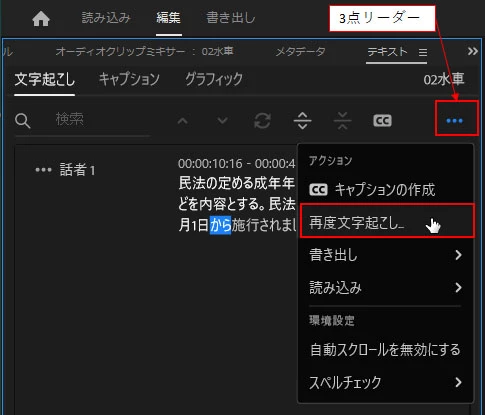Expand 書き出し submenu in actions menu
The image size is (485, 415).
(x=385, y=255)
